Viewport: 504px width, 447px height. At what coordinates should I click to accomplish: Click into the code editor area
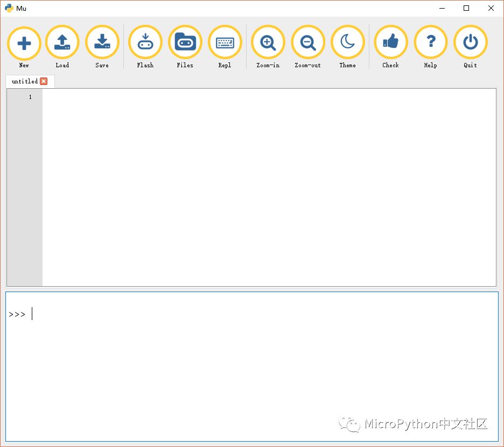(x=269, y=187)
